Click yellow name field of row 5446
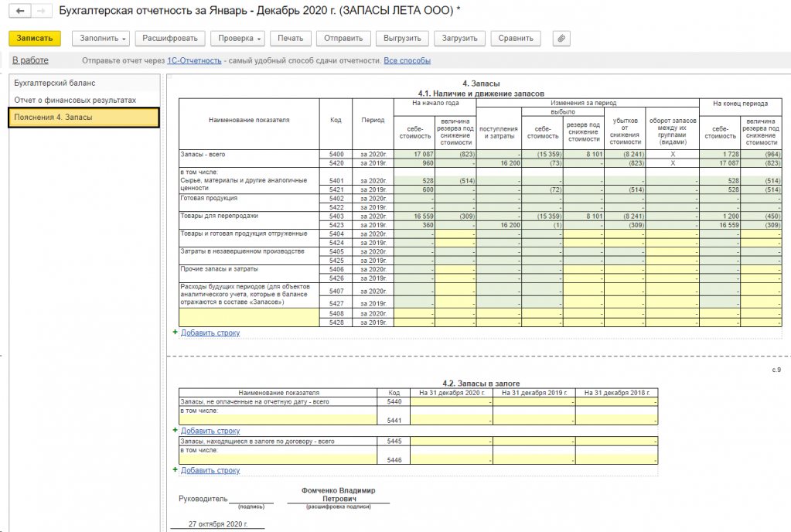791x532 pixels. coord(278,459)
